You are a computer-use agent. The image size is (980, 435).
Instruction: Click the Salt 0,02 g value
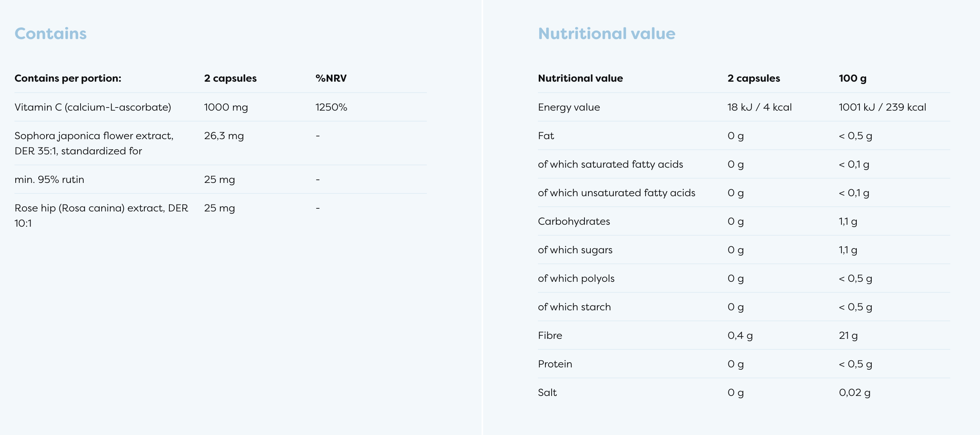854,392
